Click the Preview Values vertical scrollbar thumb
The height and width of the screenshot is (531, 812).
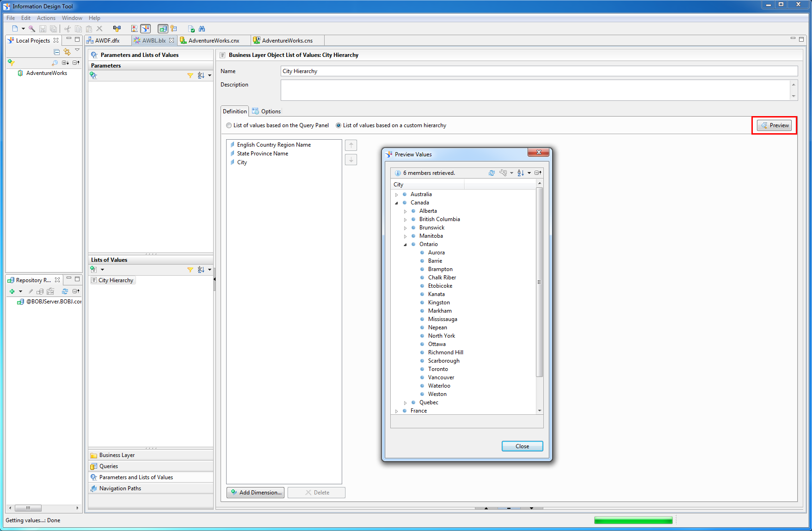(x=539, y=282)
